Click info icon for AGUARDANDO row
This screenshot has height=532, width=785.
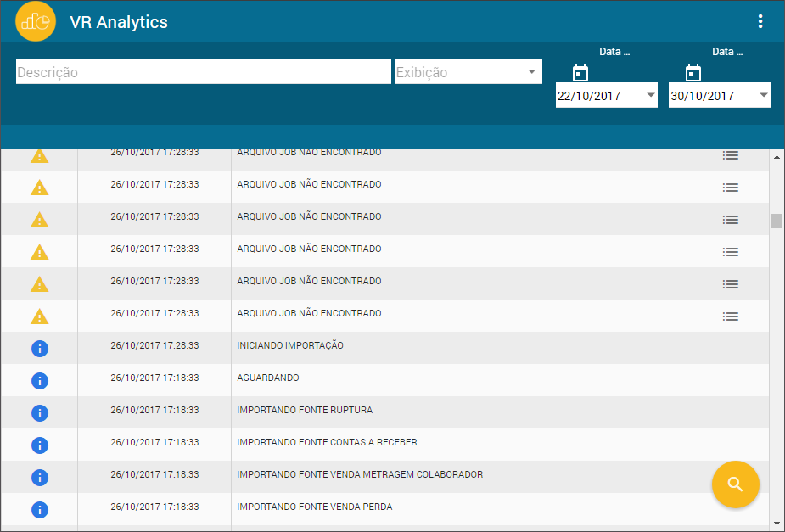(x=40, y=381)
